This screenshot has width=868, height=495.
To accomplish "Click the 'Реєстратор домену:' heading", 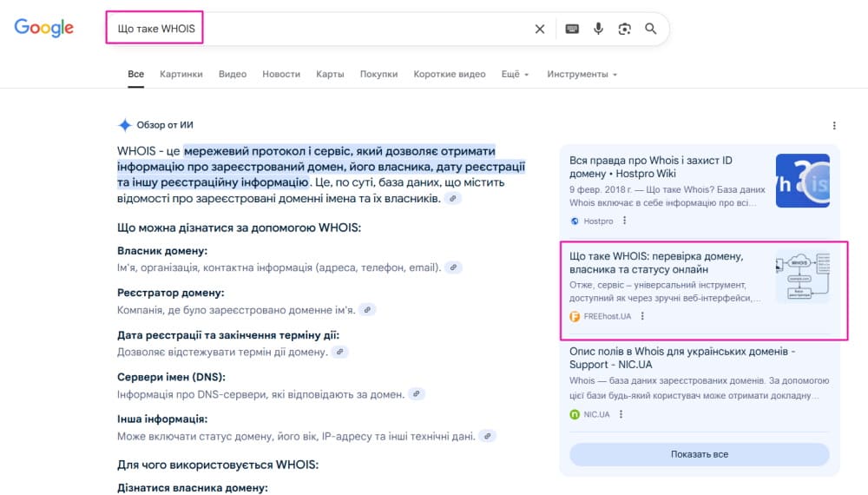I will (x=170, y=293).
